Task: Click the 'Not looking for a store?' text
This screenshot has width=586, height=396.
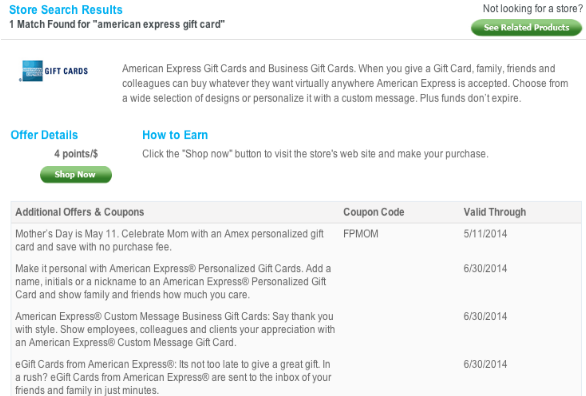Action: 533,9
